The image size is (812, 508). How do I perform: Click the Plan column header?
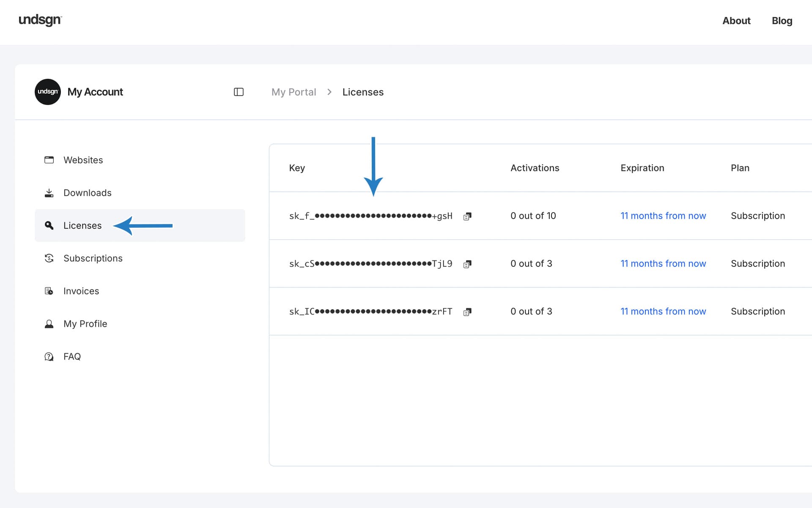[740, 168]
